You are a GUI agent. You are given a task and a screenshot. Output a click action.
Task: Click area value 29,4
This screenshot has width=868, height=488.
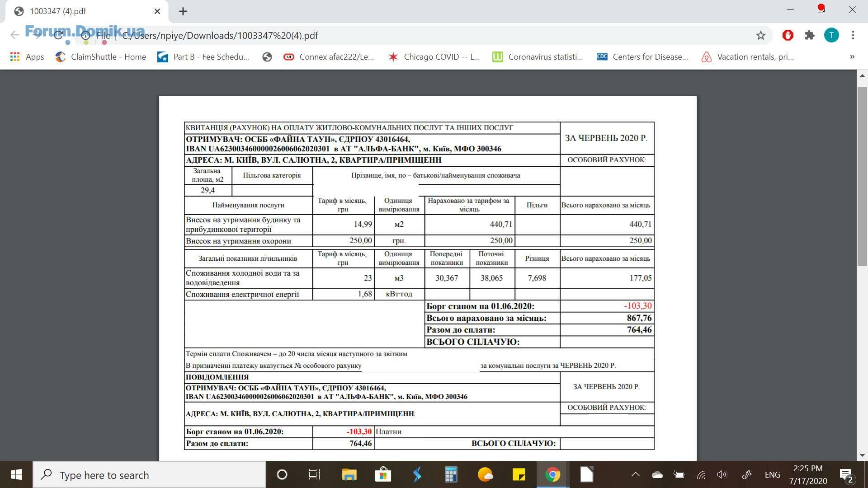208,190
